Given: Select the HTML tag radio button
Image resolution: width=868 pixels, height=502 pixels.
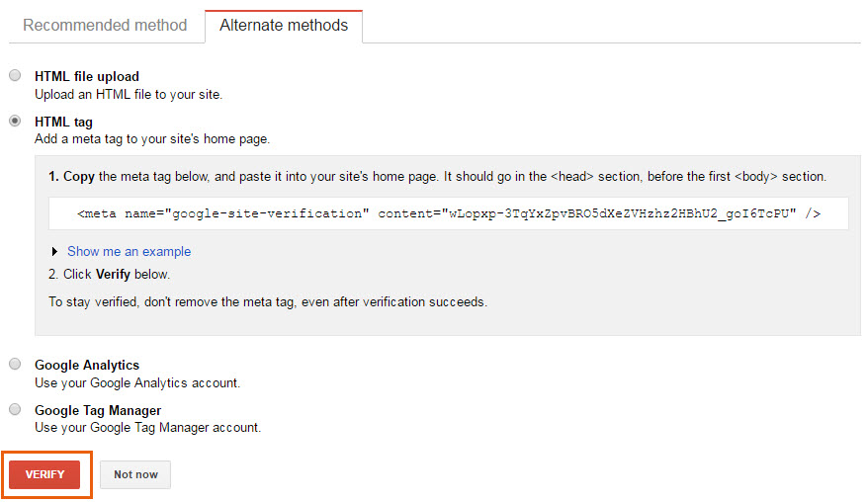Looking at the screenshot, I should coord(15,121).
